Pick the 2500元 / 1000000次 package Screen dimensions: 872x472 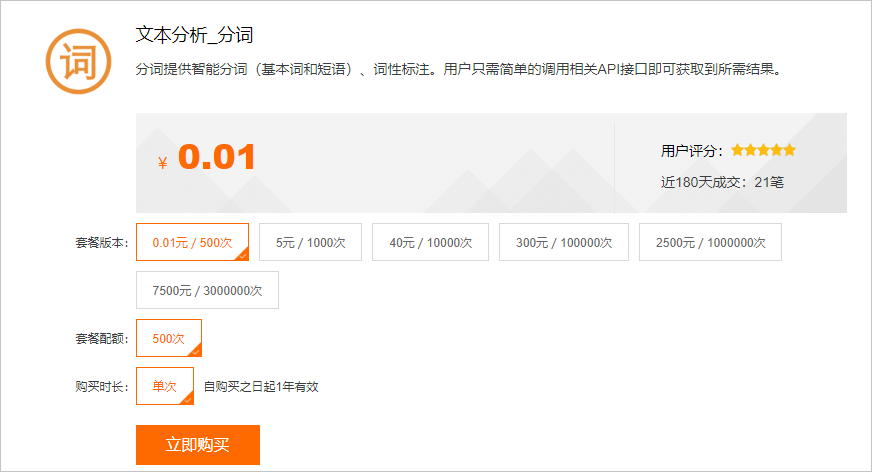(710, 242)
